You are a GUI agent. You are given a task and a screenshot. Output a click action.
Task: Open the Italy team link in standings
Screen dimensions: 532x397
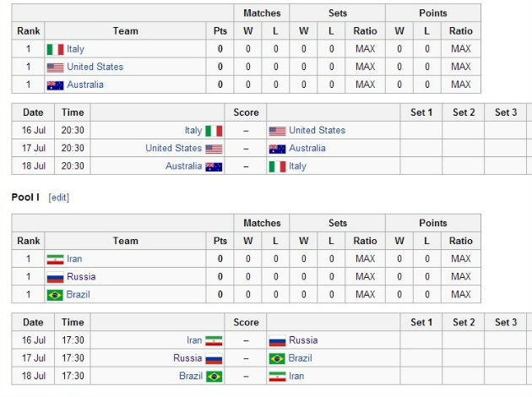pos(76,49)
